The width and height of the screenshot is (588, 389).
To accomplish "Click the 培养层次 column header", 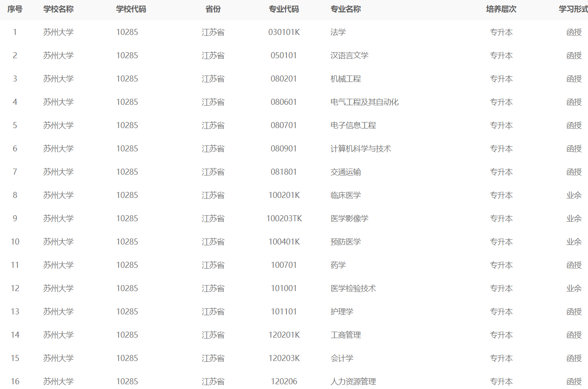I will (x=501, y=9).
